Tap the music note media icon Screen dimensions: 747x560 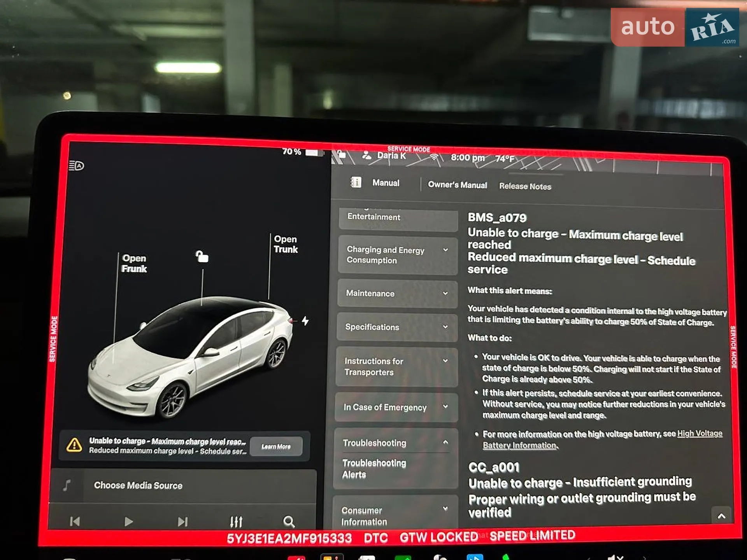[67, 485]
